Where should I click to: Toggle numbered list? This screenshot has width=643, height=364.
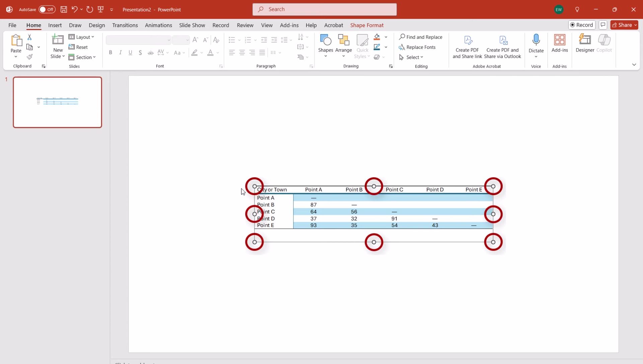[x=248, y=40]
